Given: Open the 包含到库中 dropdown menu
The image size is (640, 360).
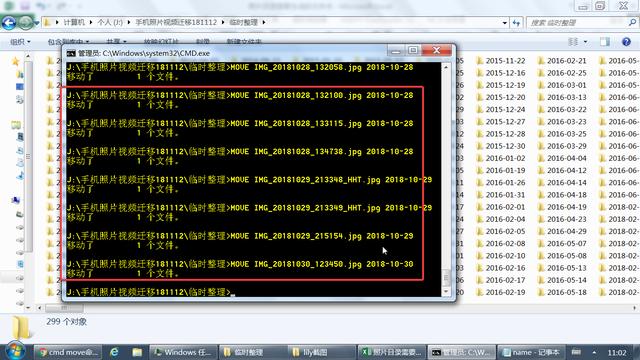Looking at the screenshot, I should 68,42.
